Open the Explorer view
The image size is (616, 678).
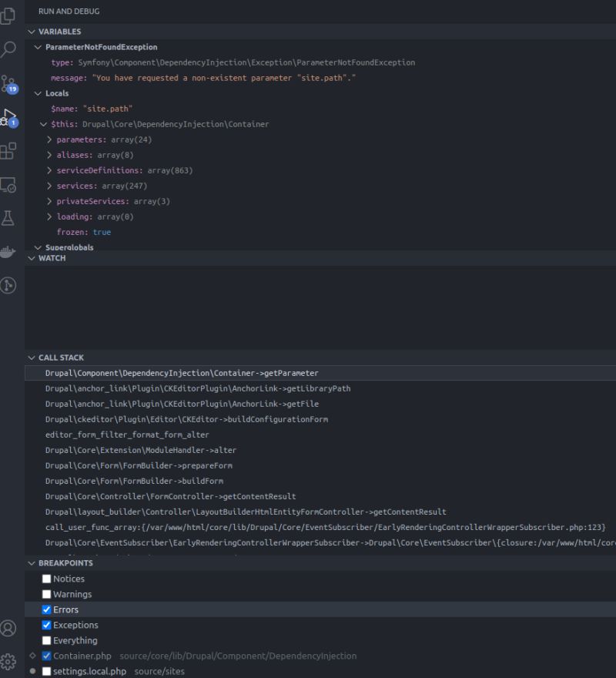[9, 15]
